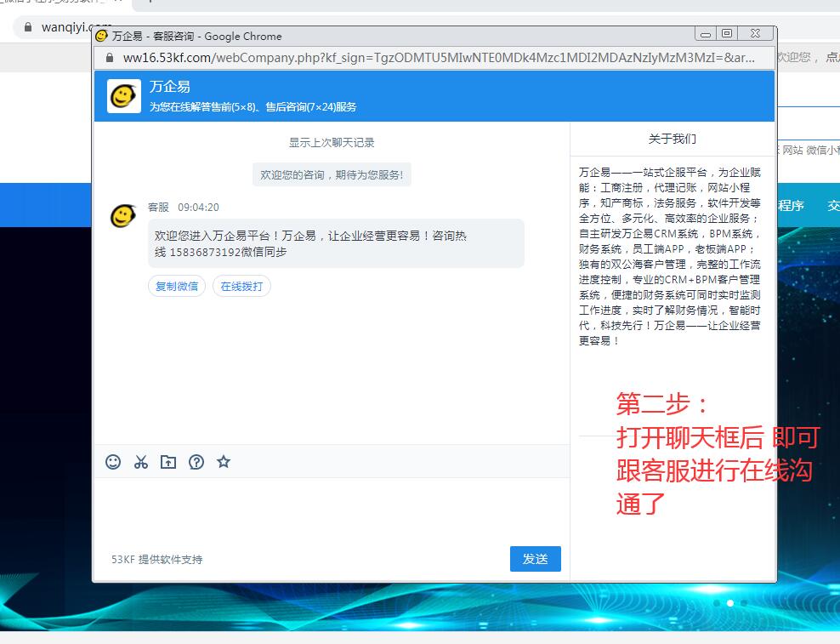Open the emoji picker in chat toolbar
This screenshot has width=840, height=644.
coord(113,462)
